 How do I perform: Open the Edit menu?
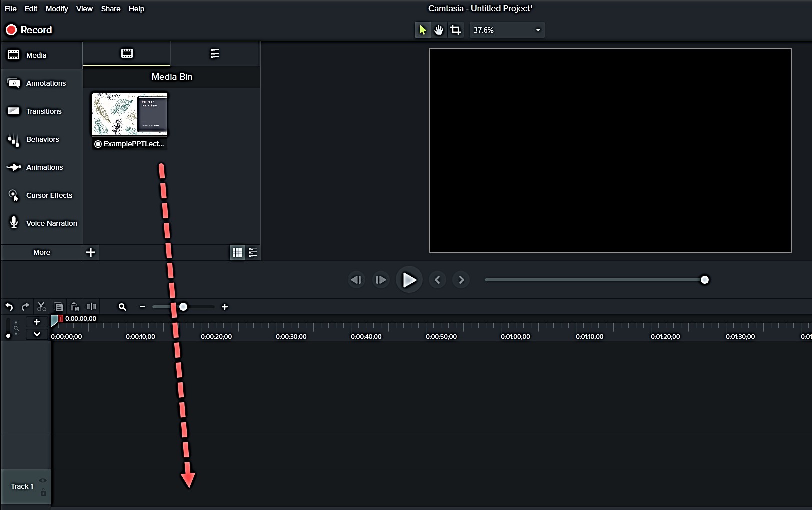coord(31,9)
